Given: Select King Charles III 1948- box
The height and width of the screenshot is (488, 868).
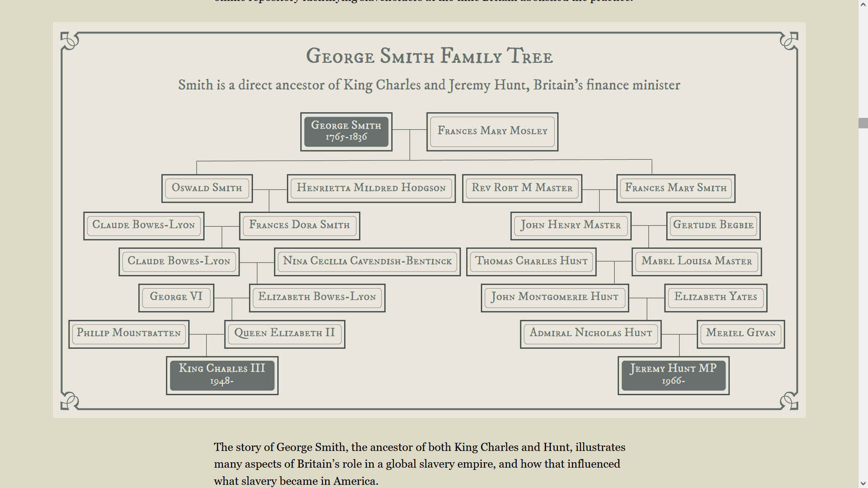Looking at the screenshot, I should 222,375.
